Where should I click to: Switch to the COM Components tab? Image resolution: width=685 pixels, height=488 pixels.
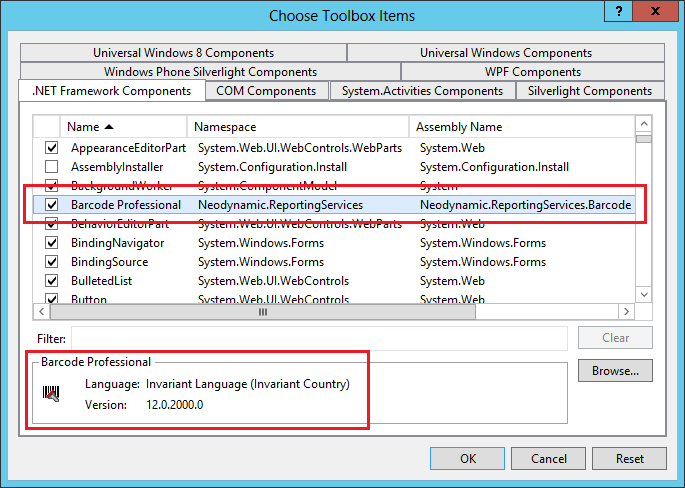[x=266, y=91]
